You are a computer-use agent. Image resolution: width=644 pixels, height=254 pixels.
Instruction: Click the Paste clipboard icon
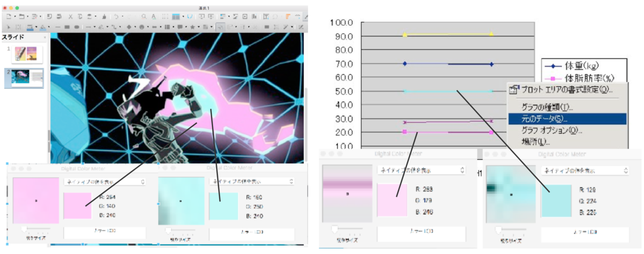[90, 17]
